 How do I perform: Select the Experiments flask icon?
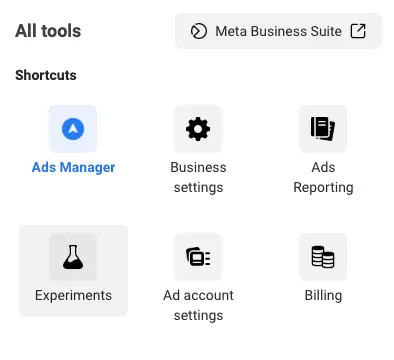coord(73,257)
